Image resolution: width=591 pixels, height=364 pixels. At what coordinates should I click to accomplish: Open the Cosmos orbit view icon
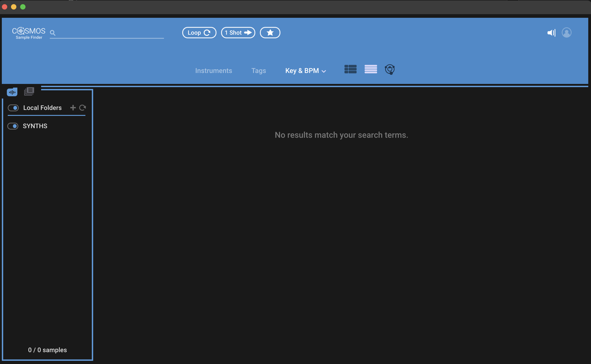tap(390, 70)
